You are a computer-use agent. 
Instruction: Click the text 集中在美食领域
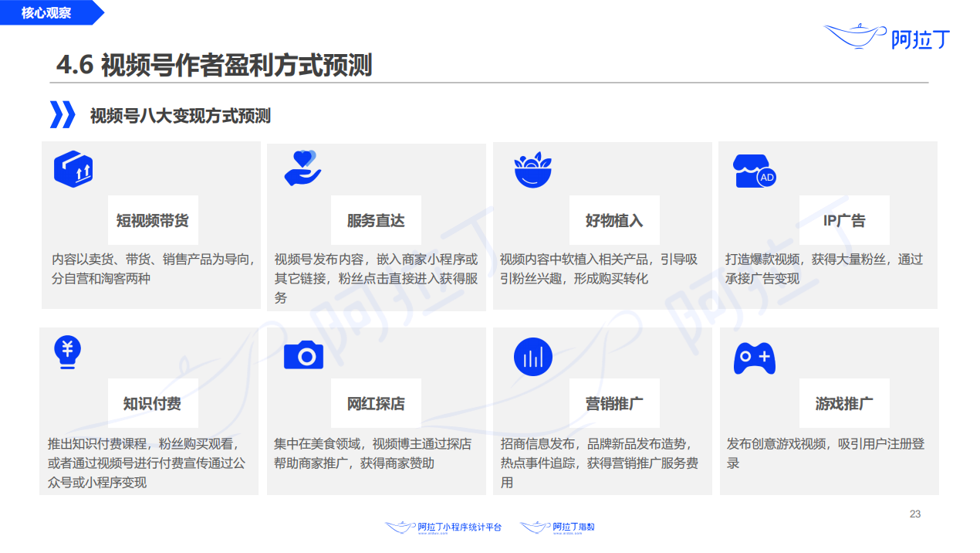pyautogui.click(x=316, y=444)
